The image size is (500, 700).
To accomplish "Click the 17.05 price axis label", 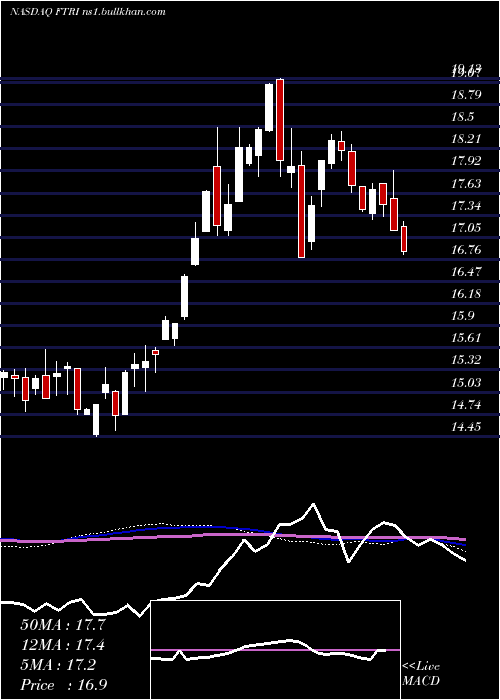I will point(467,228).
